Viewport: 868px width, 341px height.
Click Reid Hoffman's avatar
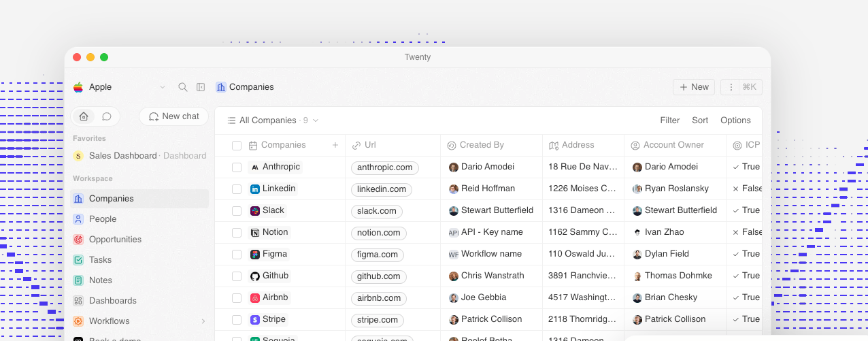[454, 189]
